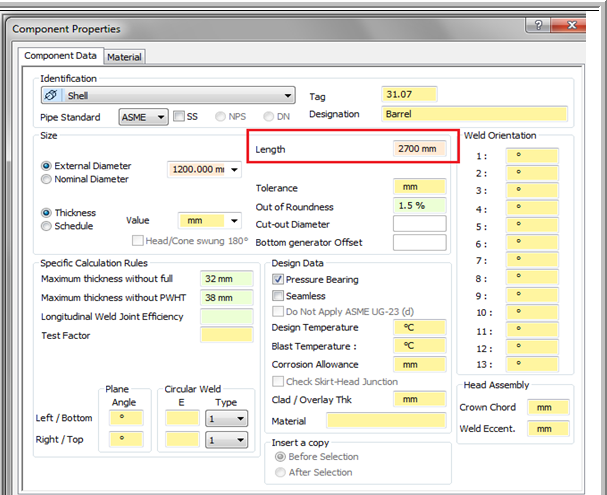
Task: Enable the SS checkbox
Action: point(179,117)
